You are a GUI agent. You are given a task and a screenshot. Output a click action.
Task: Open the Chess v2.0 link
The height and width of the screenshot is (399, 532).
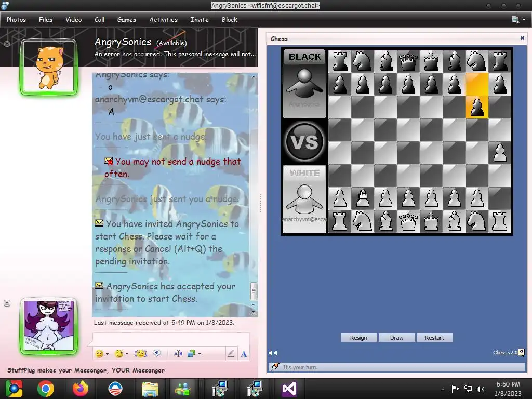coord(505,353)
